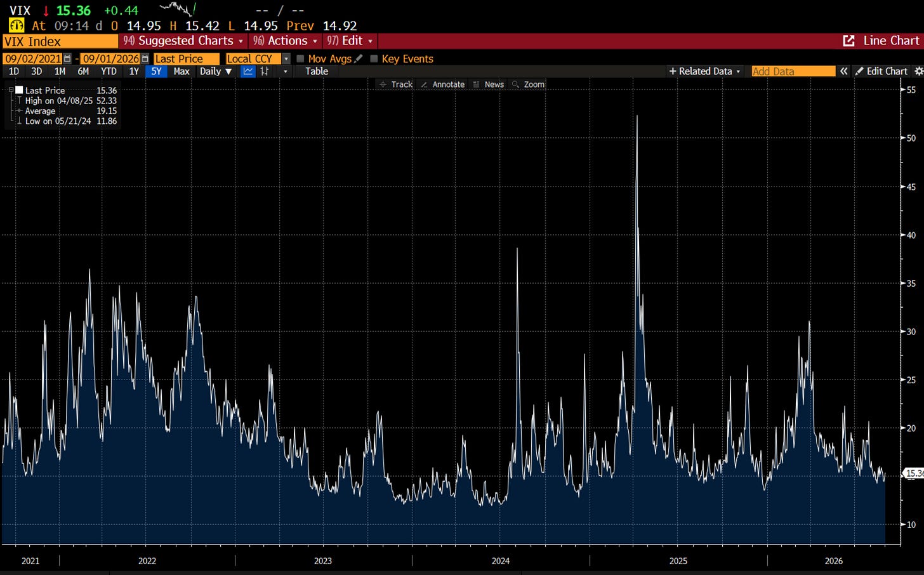Open the start date calendar picker icon
Image resolution: width=924 pixels, height=575 pixels.
68,58
